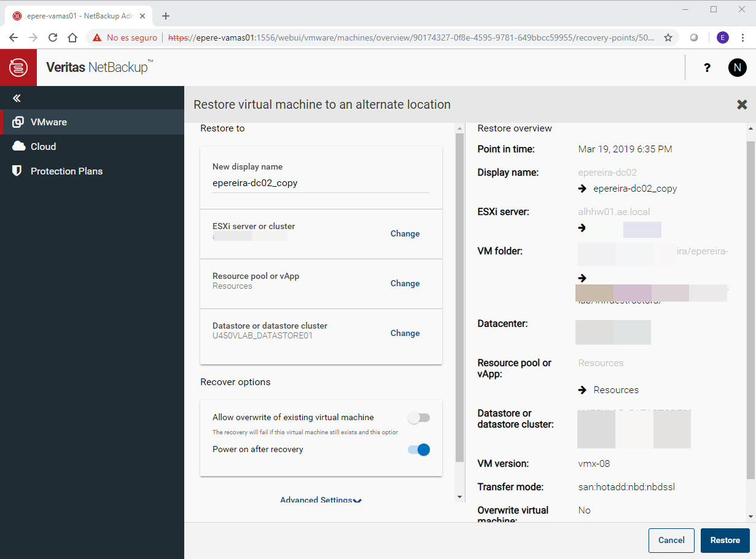Click the not secure warning icon
Viewport: 756px width, 559px height.
tap(97, 37)
